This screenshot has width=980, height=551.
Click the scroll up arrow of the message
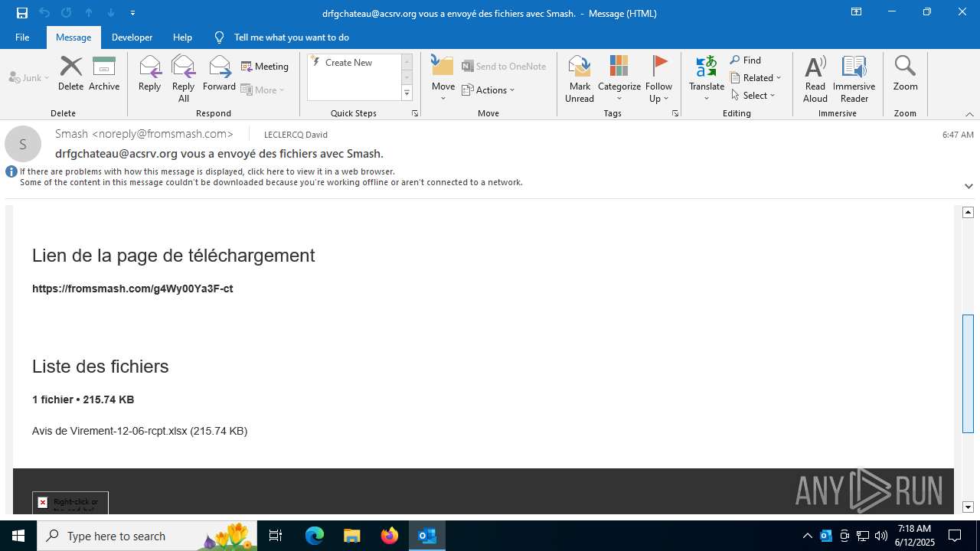point(968,212)
